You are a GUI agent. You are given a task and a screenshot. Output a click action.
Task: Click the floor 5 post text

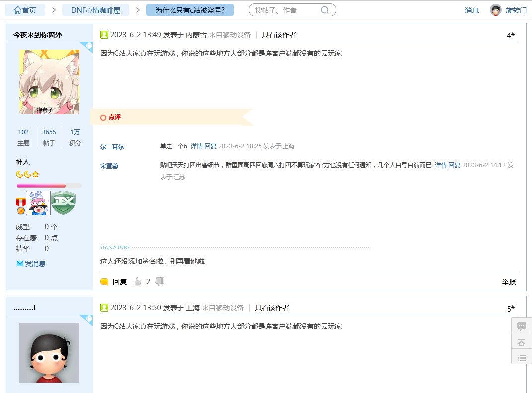click(221, 326)
